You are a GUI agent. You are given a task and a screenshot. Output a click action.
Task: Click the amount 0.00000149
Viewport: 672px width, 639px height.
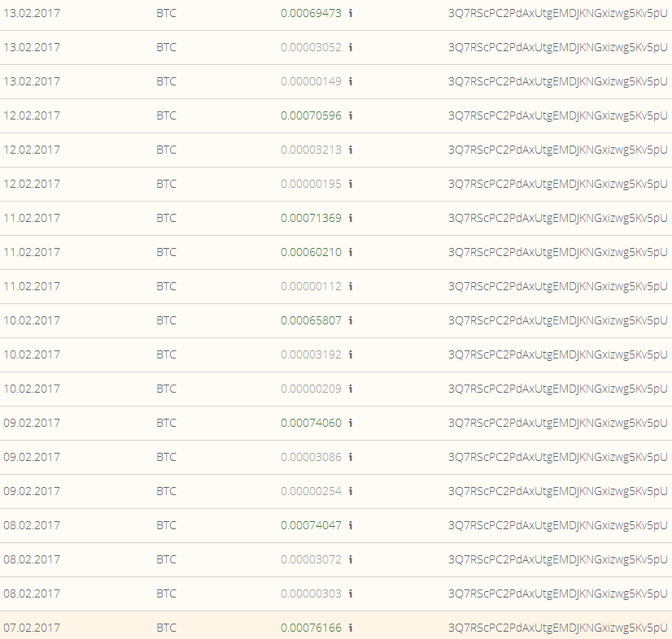(x=311, y=81)
